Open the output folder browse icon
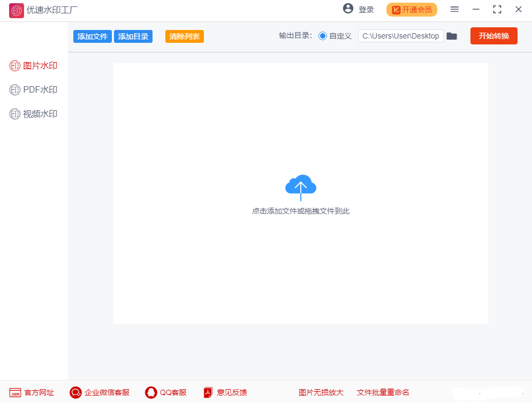The width and height of the screenshot is (532, 402). pyautogui.click(x=452, y=36)
